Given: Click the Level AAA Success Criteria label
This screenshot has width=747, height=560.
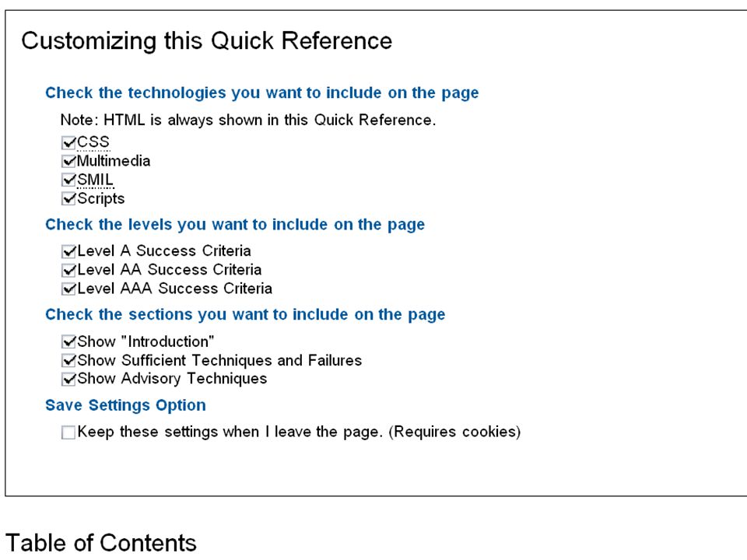Looking at the screenshot, I should tap(175, 289).
